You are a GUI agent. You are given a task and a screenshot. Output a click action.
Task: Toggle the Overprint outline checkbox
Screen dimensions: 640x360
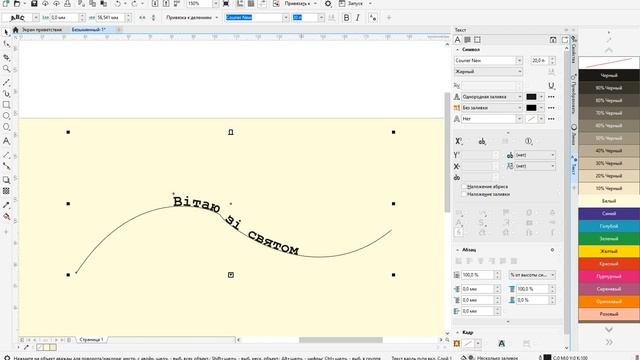click(x=464, y=187)
